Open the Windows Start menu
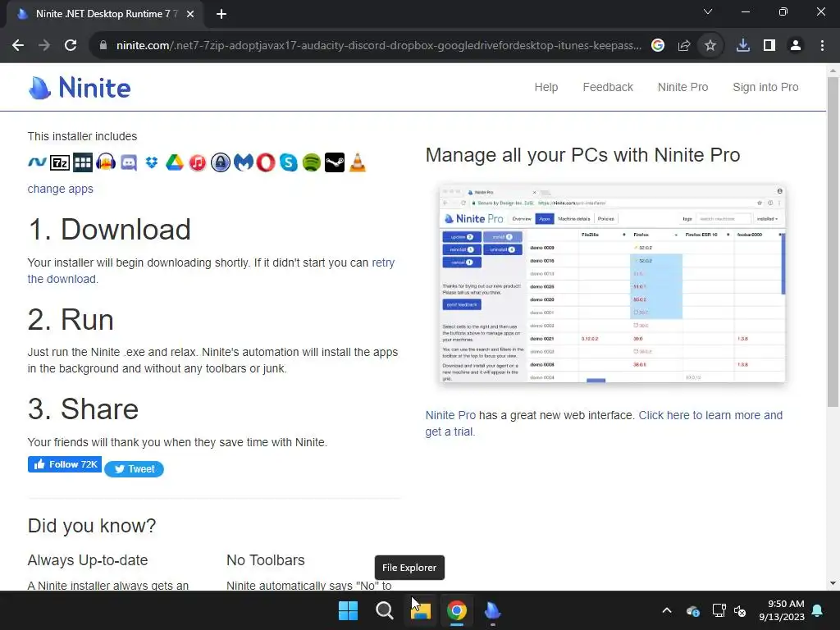Screen dimensions: 840x630 [x=348, y=610]
